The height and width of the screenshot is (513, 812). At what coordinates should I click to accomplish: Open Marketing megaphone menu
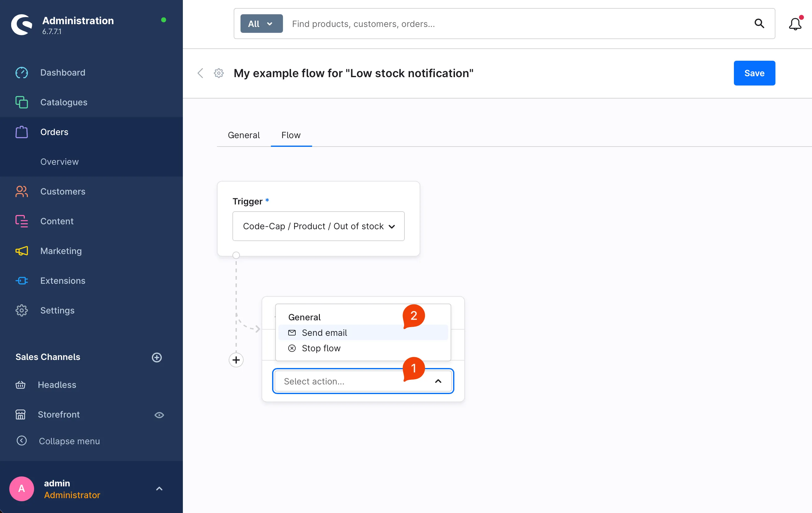pyautogui.click(x=61, y=251)
